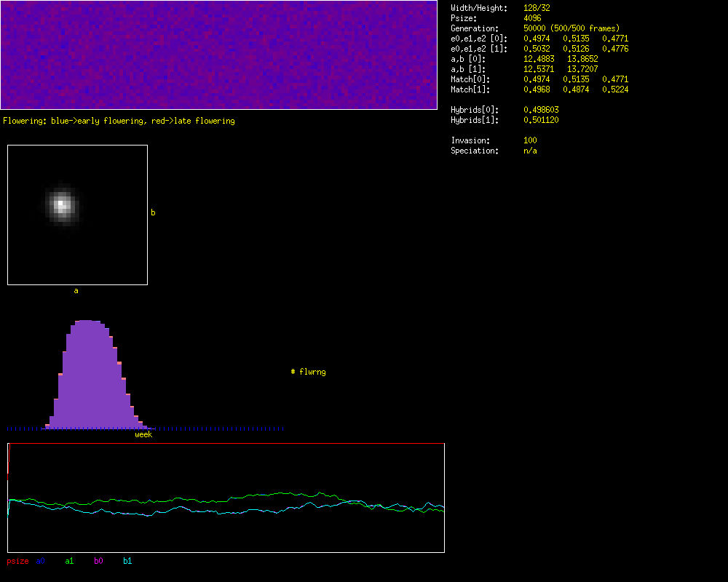The image size is (728, 582).
Task: Click the purple flowering histogram
Action: (x=98, y=374)
